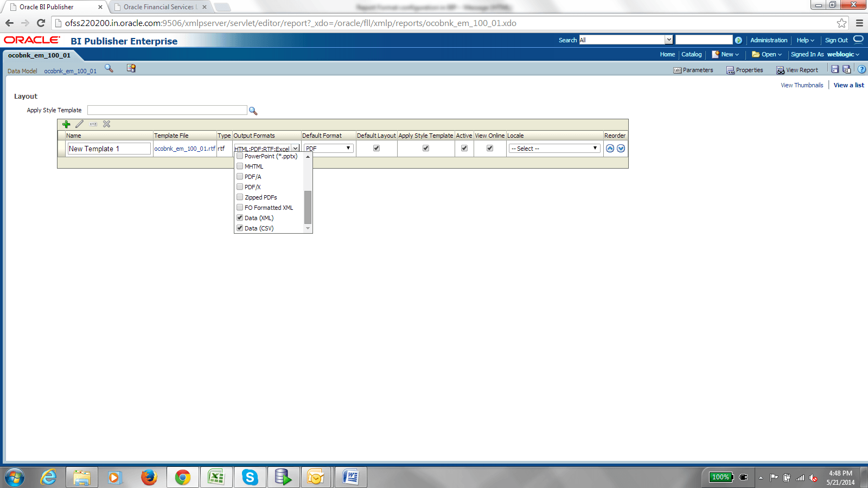Open Excel from the taskbar

(216, 478)
